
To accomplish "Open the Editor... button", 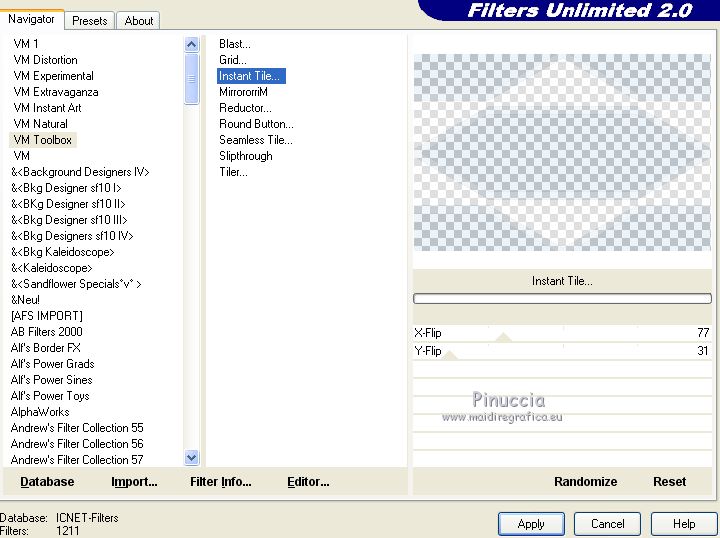I will pyautogui.click(x=308, y=482).
